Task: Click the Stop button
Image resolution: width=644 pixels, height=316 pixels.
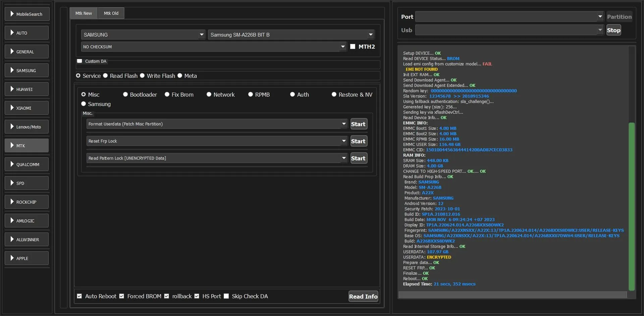Action: point(613,30)
